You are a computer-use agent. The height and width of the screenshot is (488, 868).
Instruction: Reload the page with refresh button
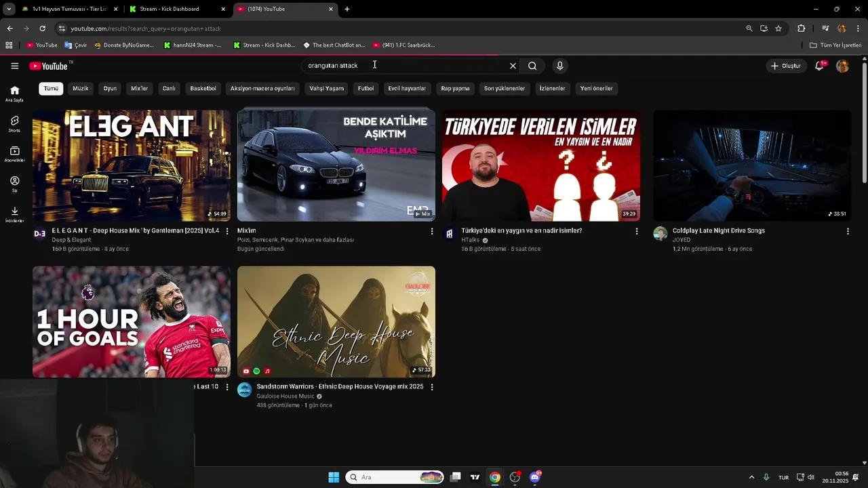[42, 28]
